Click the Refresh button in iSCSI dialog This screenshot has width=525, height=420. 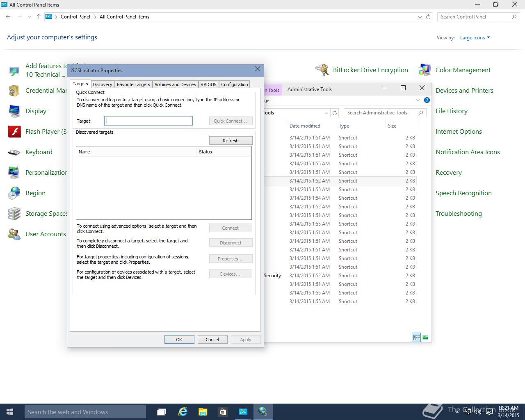click(231, 141)
